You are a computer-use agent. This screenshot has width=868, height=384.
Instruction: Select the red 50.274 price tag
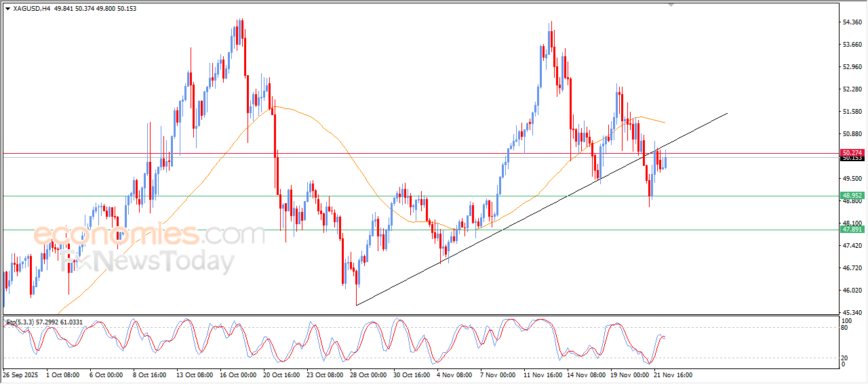[852, 153]
